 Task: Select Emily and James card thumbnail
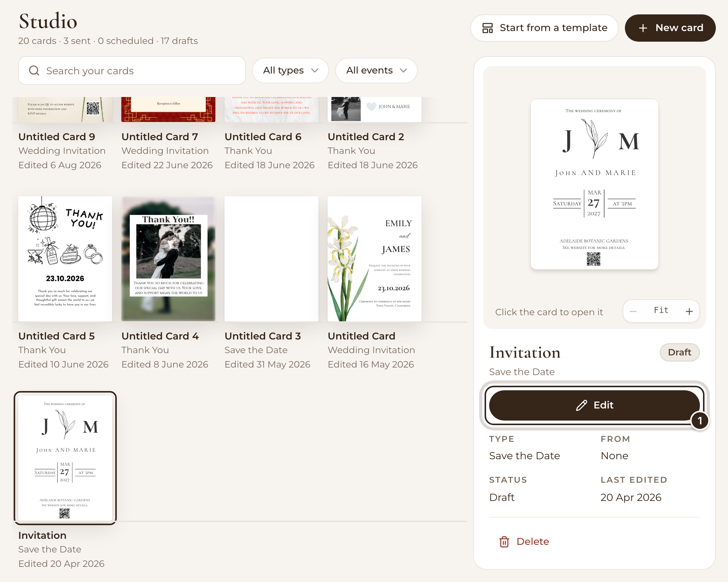(x=375, y=259)
